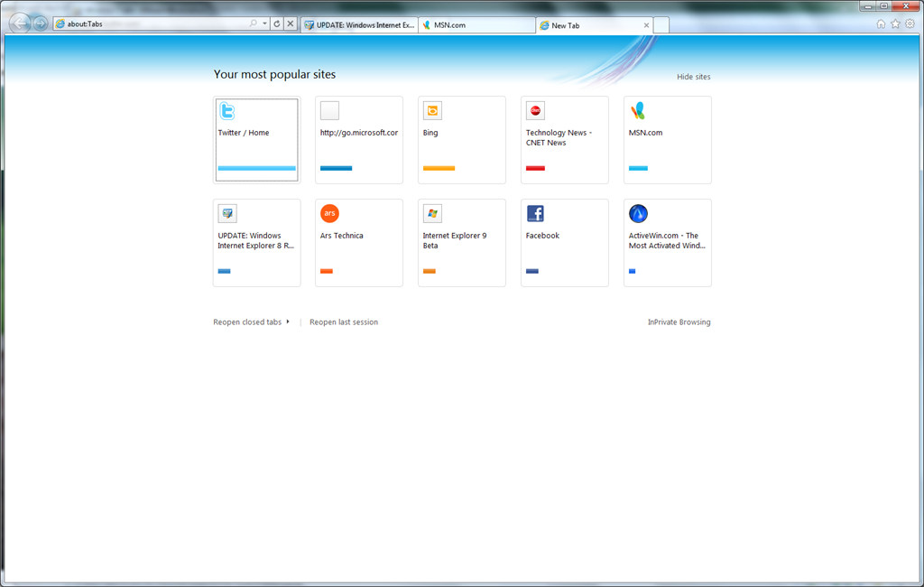Switch to the MSN.com tab

click(x=476, y=25)
